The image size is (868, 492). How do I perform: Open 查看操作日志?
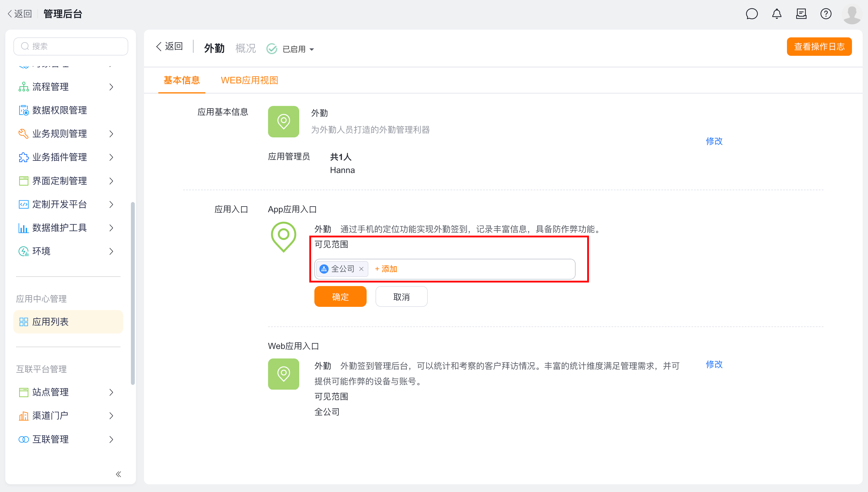819,46
